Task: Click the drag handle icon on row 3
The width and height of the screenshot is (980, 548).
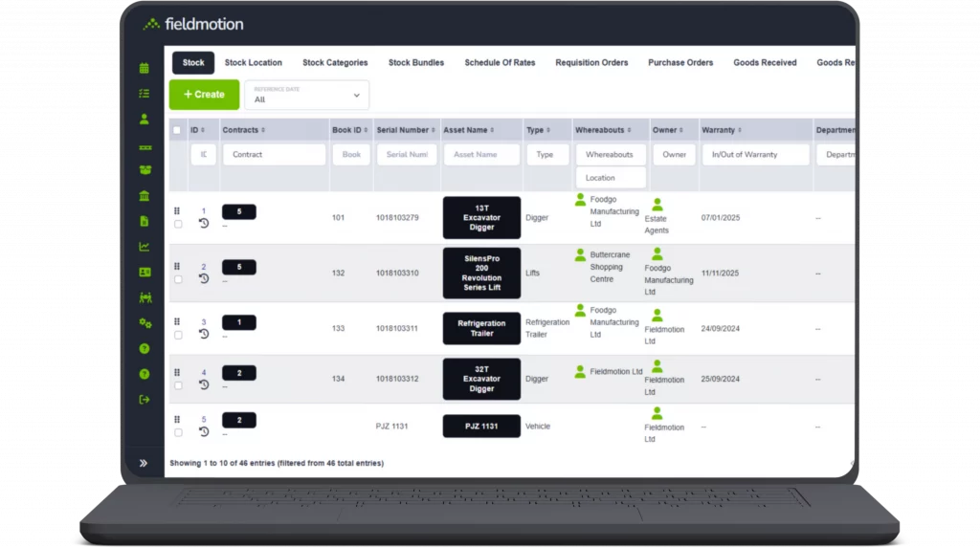Action: tap(177, 321)
